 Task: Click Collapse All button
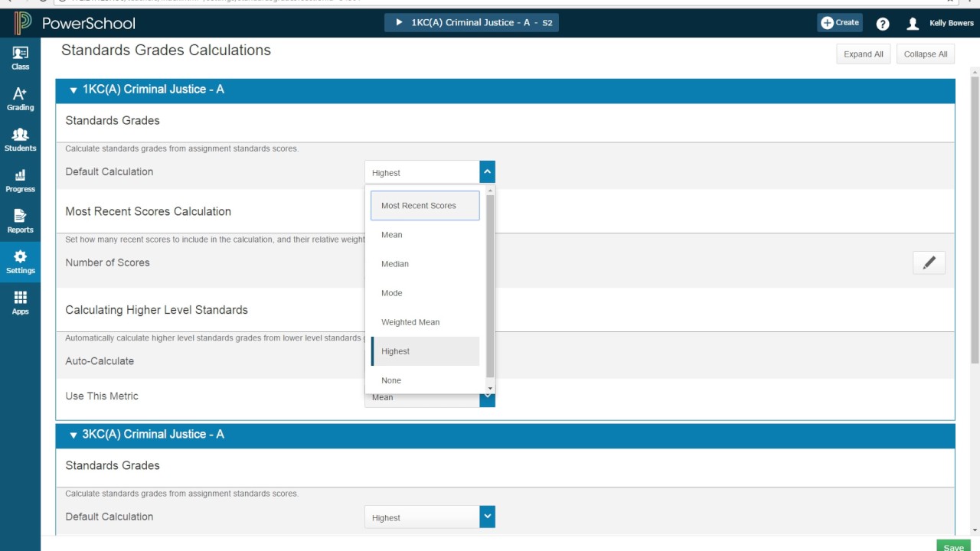click(926, 54)
